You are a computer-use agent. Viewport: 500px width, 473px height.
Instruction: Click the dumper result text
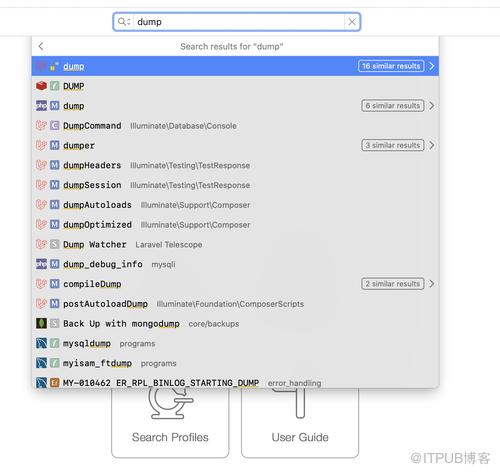(79, 146)
